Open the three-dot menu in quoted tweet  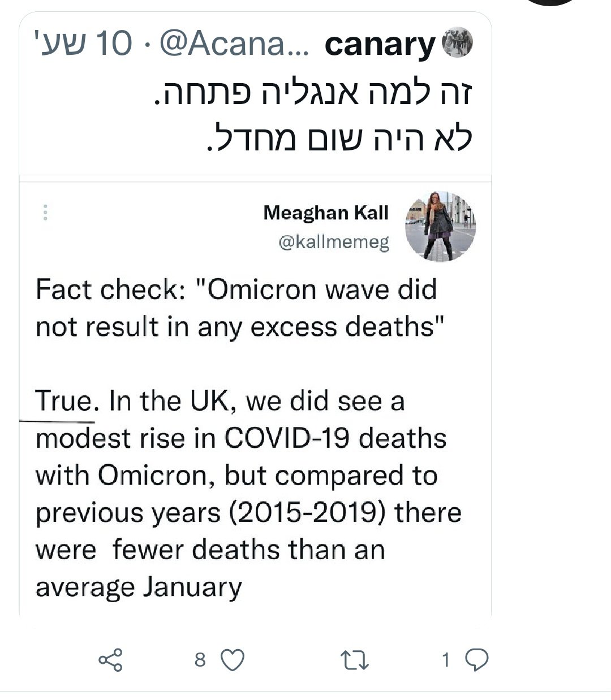tap(45, 212)
